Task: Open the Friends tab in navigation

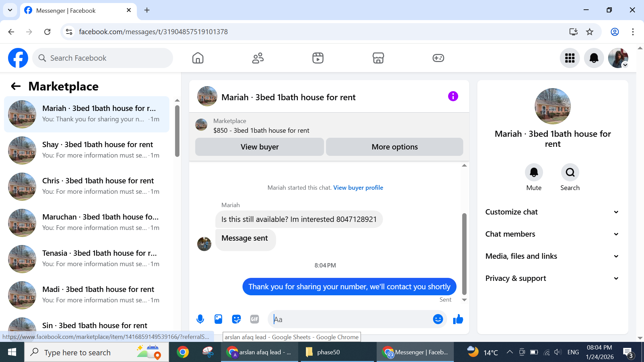Action: [258, 58]
